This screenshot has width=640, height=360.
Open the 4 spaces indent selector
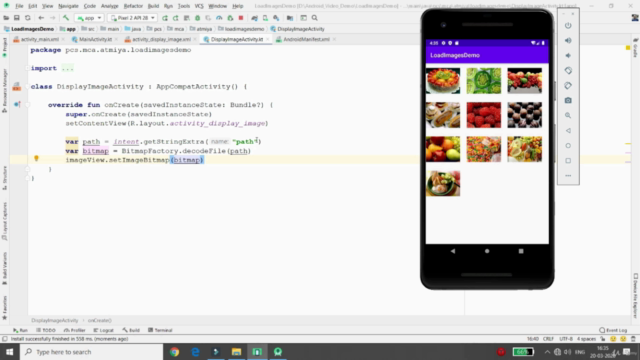point(587,339)
